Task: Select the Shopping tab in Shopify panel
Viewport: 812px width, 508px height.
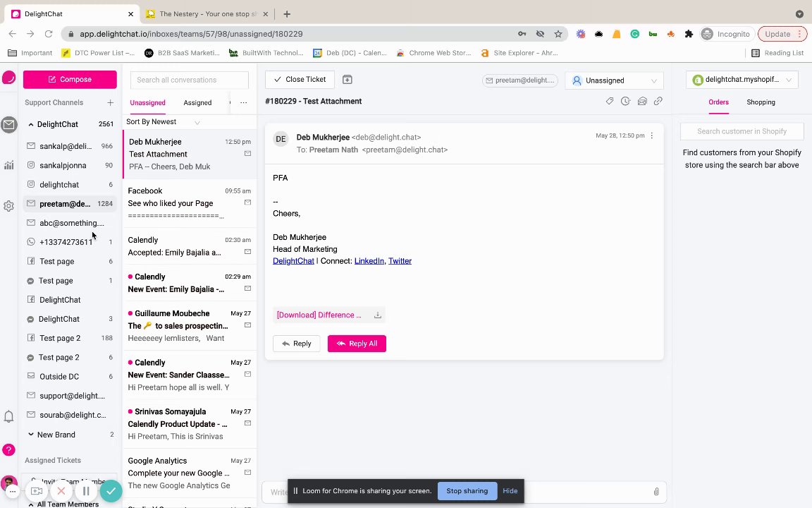Action: tap(761, 102)
